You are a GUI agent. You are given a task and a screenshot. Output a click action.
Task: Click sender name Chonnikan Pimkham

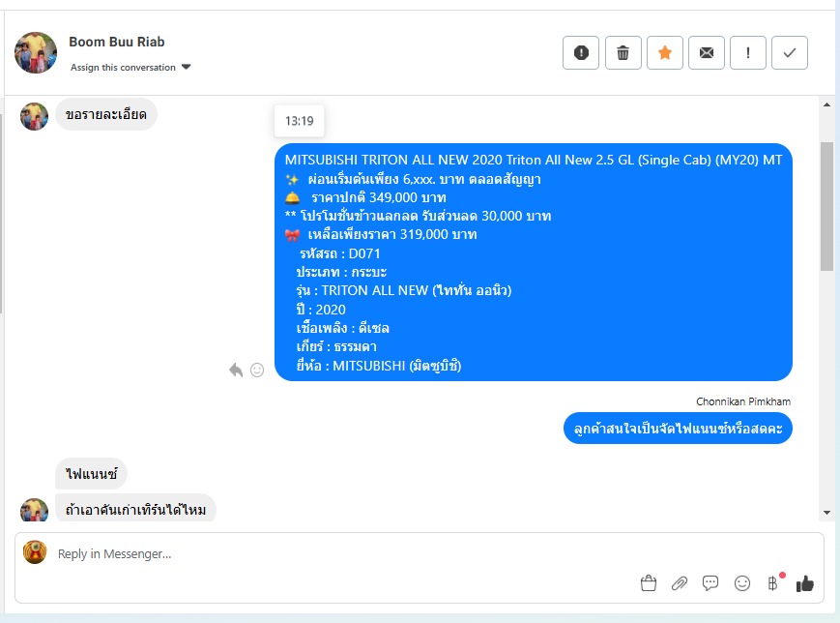point(743,401)
